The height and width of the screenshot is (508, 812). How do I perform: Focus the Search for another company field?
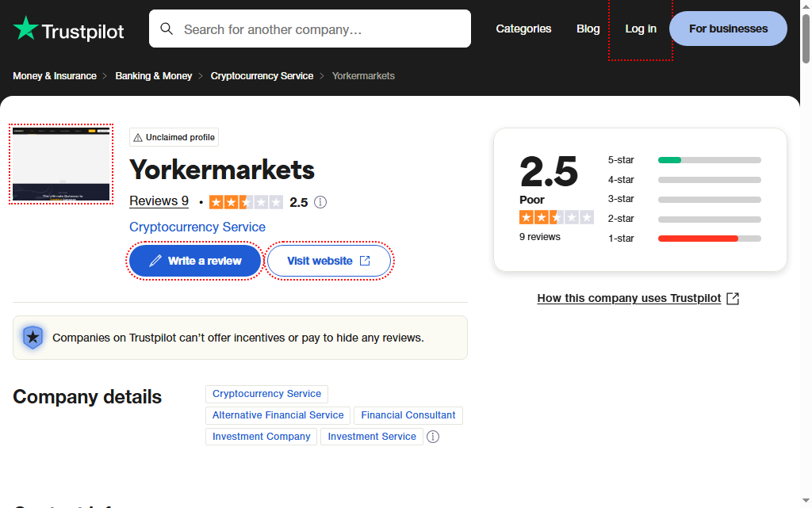[x=310, y=29]
